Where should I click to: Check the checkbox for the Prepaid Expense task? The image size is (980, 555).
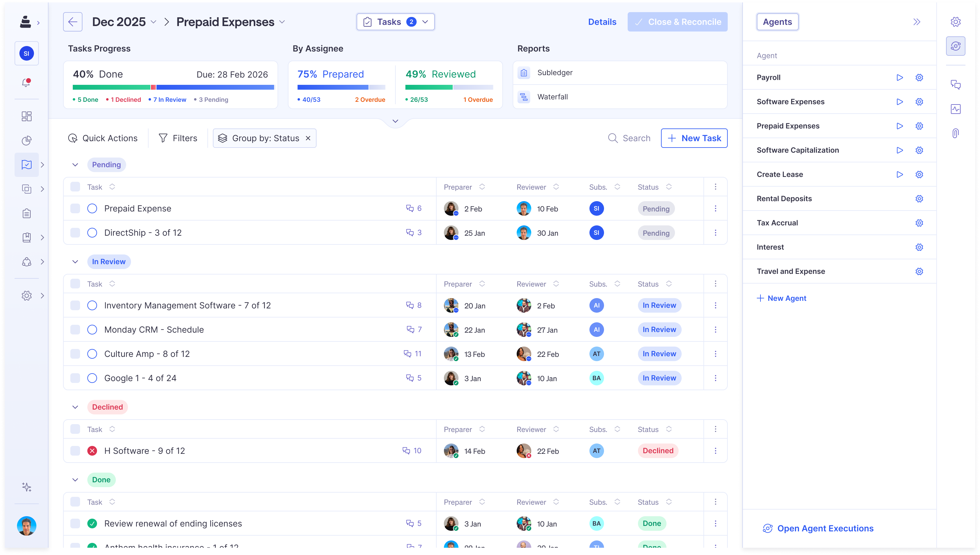[75, 208]
